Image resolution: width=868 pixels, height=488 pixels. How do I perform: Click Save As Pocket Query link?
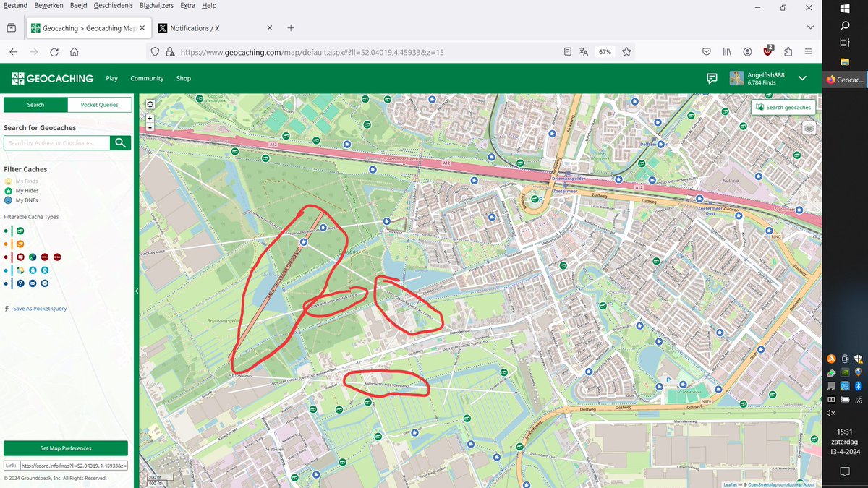coord(40,309)
